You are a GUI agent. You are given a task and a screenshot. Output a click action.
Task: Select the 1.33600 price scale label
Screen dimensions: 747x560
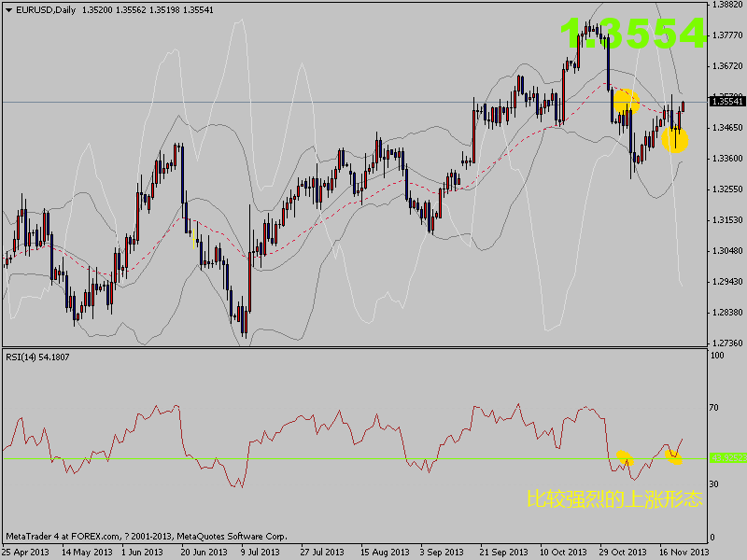click(727, 159)
